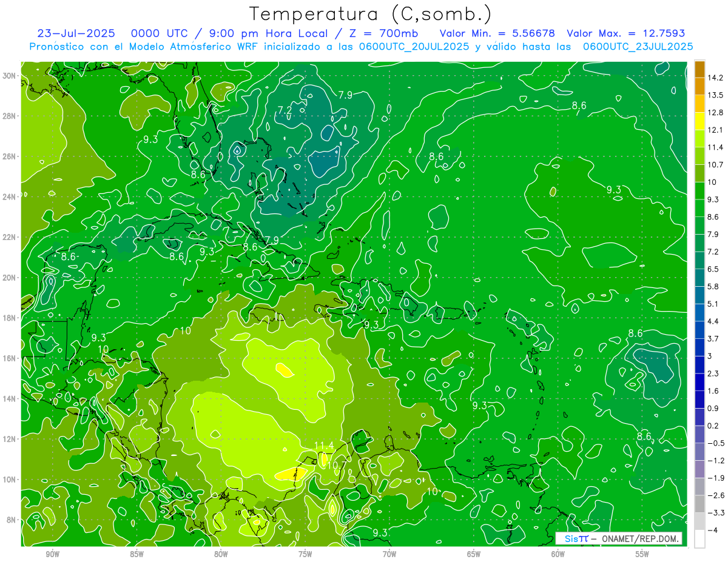Click the '11.4' contour label on the map
The width and height of the screenshot is (728, 562).
(x=323, y=447)
